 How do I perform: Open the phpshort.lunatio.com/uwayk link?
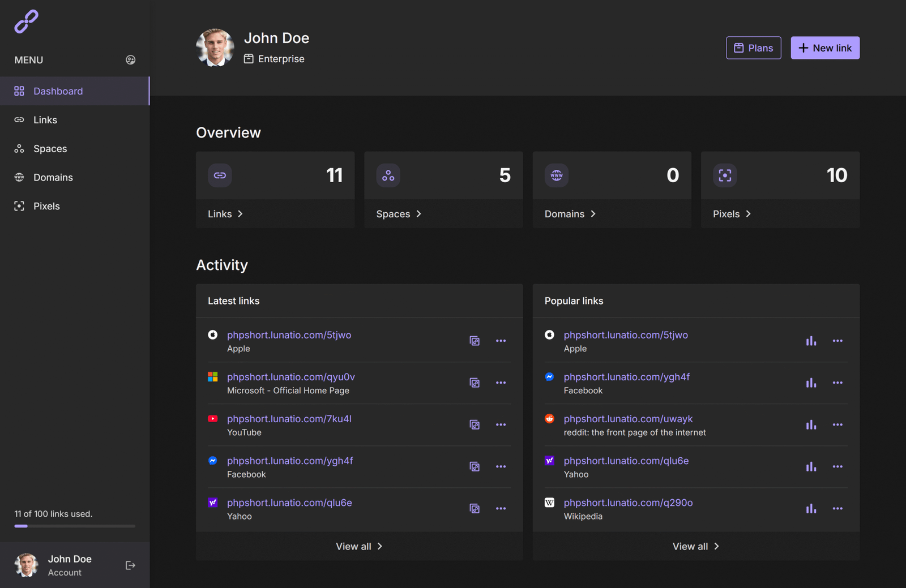coord(628,419)
